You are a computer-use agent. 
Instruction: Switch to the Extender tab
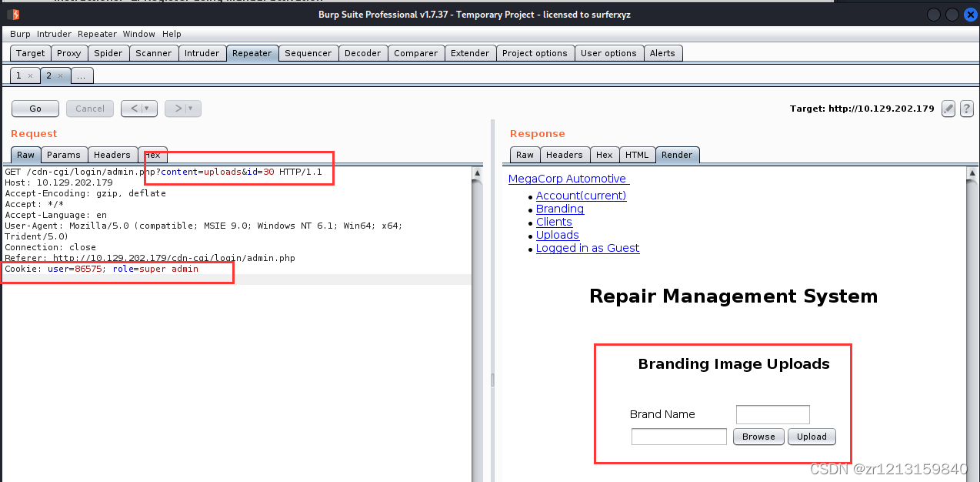(x=470, y=53)
